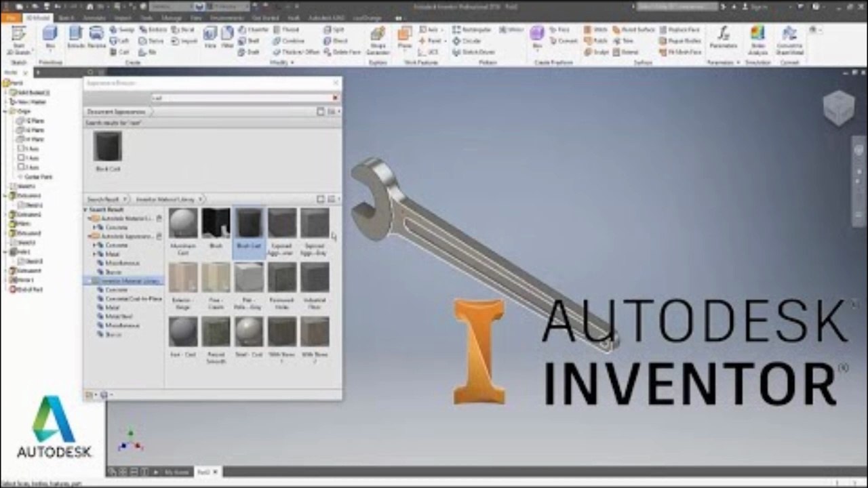Select the Thread tool
The width and height of the screenshot is (868, 488).
coord(285,30)
